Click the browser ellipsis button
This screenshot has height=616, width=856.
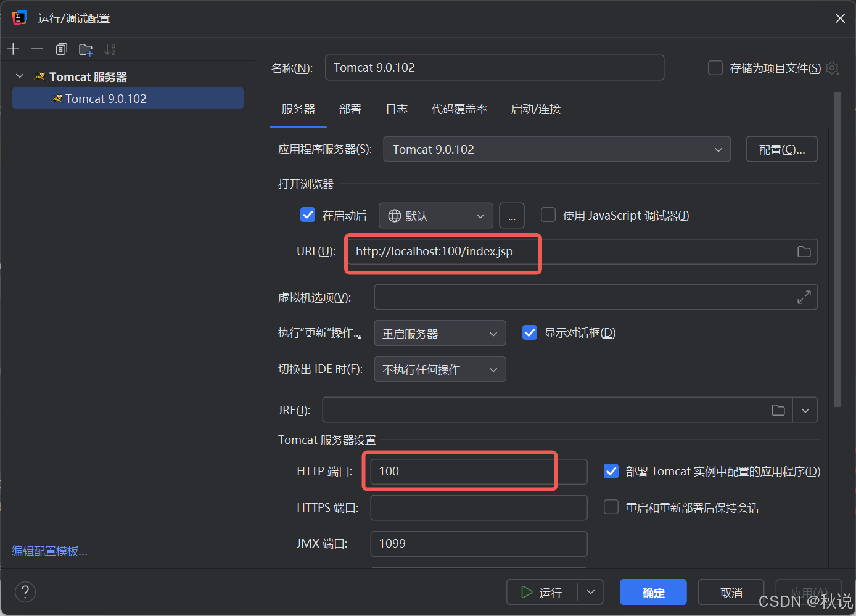pos(512,216)
